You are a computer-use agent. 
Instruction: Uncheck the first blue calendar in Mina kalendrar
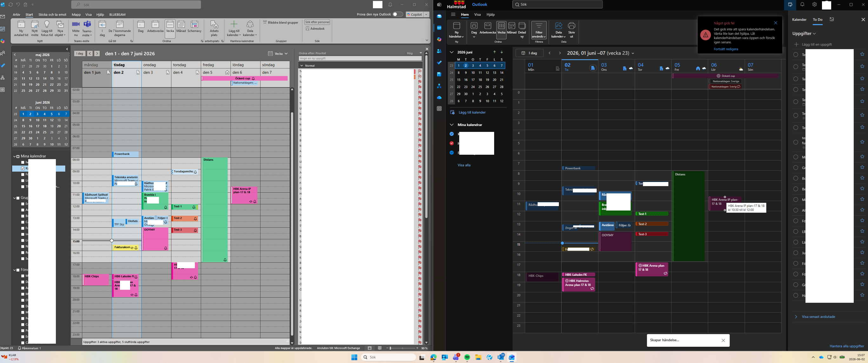click(x=452, y=134)
